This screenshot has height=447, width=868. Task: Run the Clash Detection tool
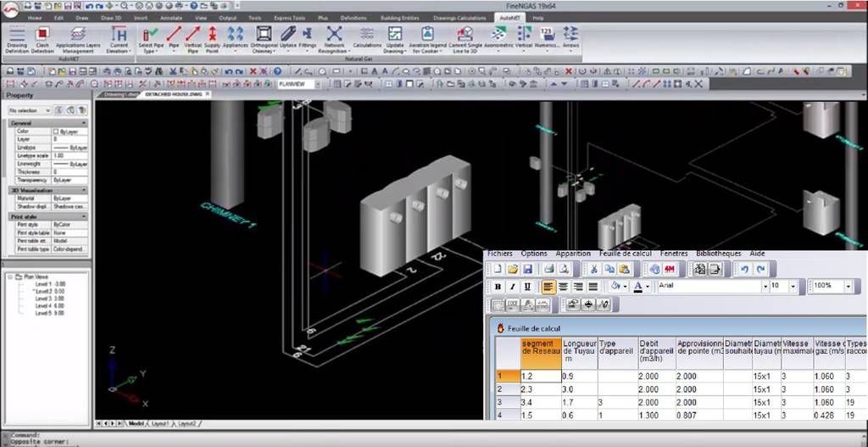point(42,39)
